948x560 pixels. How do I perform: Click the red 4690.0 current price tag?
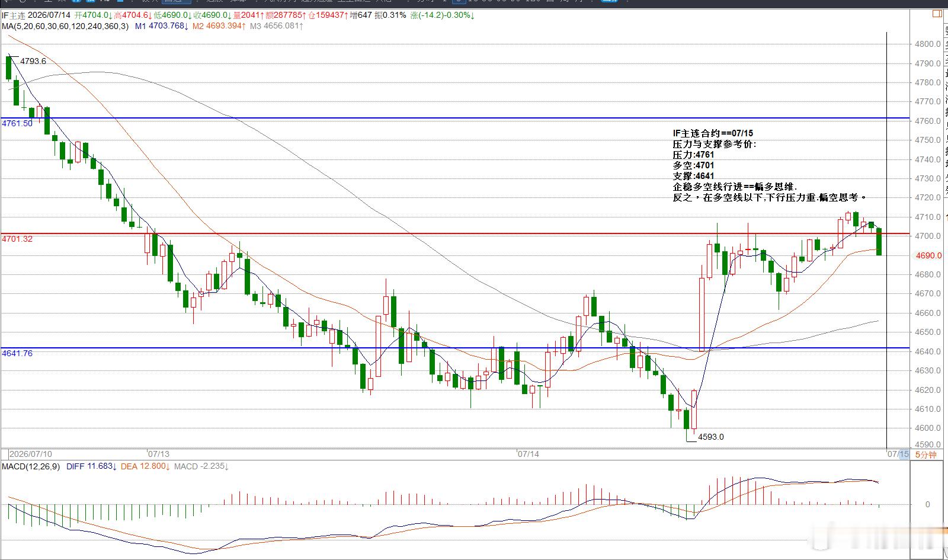coord(928,255)
